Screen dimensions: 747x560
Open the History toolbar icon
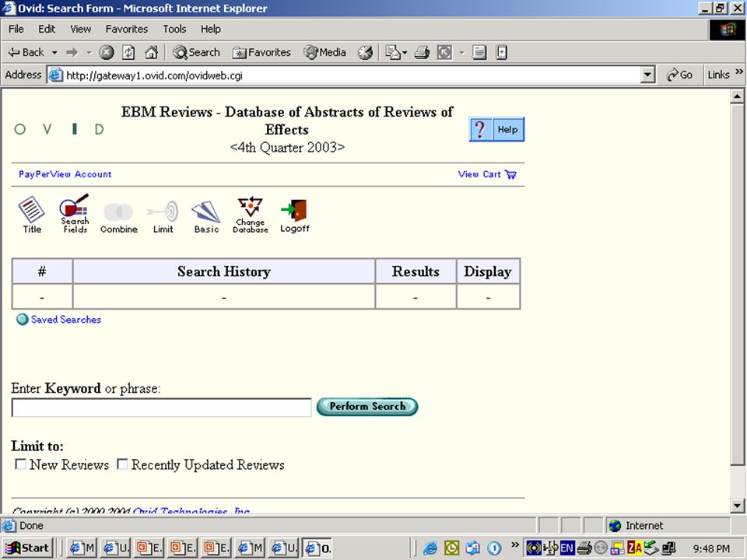coord(366,52)
